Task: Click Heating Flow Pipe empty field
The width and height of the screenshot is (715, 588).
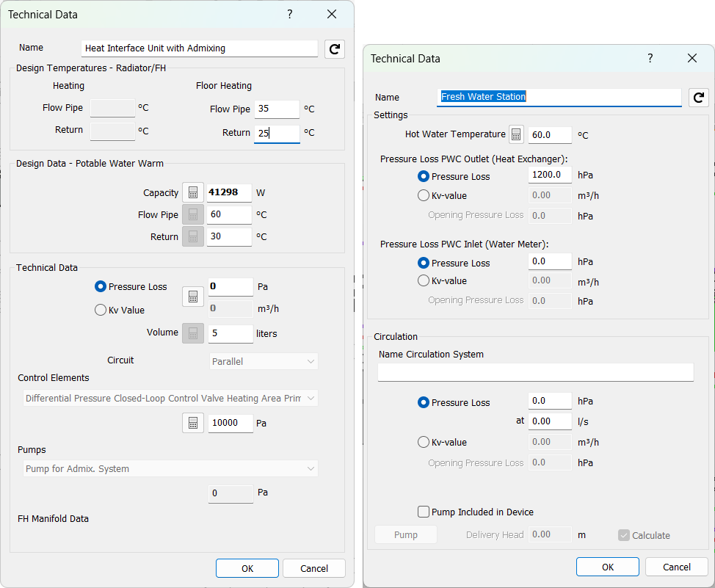Action: [x=112, y=108]
